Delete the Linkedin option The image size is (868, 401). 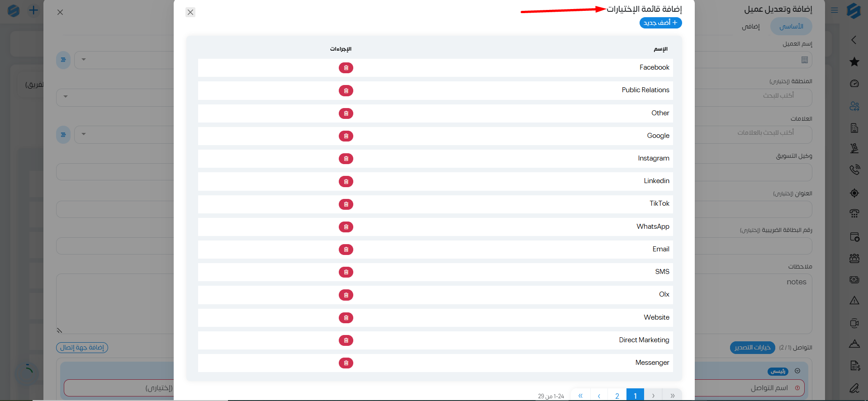(x=346, y=181)
